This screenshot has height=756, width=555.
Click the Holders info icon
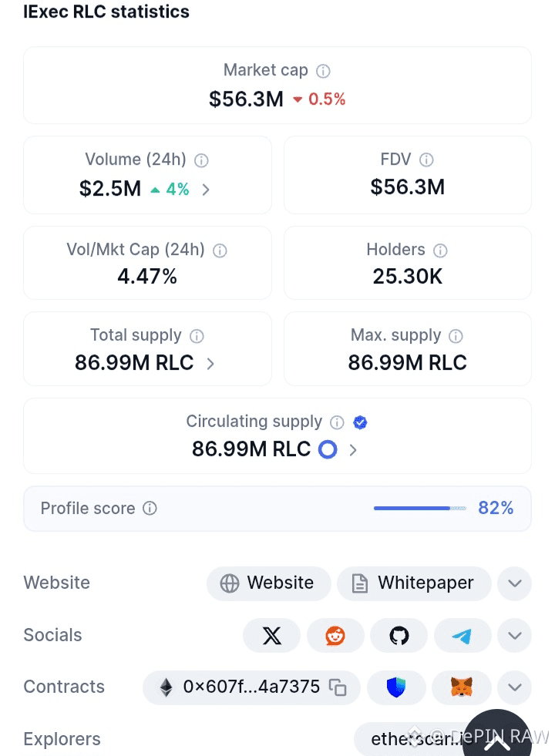(441, 250)
